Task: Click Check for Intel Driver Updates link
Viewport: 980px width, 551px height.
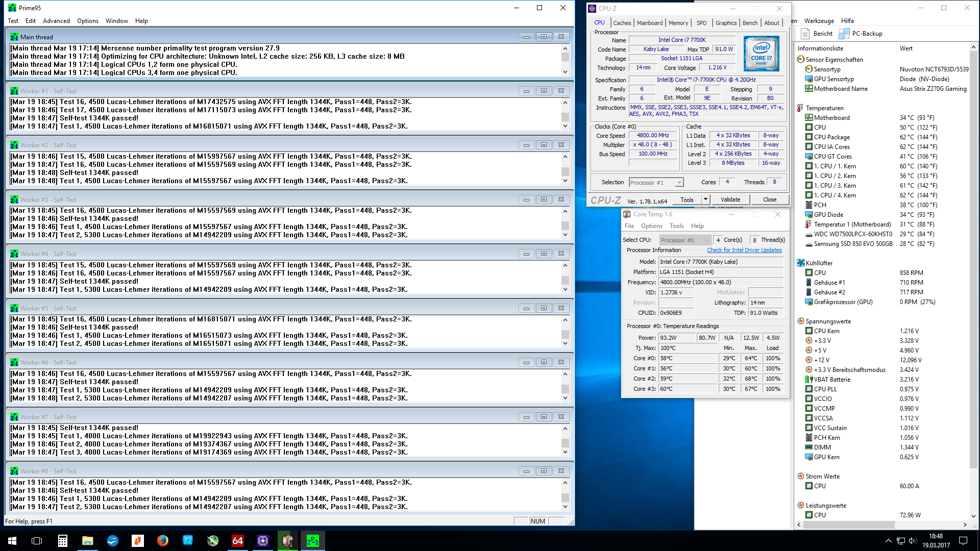Action: coord(744,250)
